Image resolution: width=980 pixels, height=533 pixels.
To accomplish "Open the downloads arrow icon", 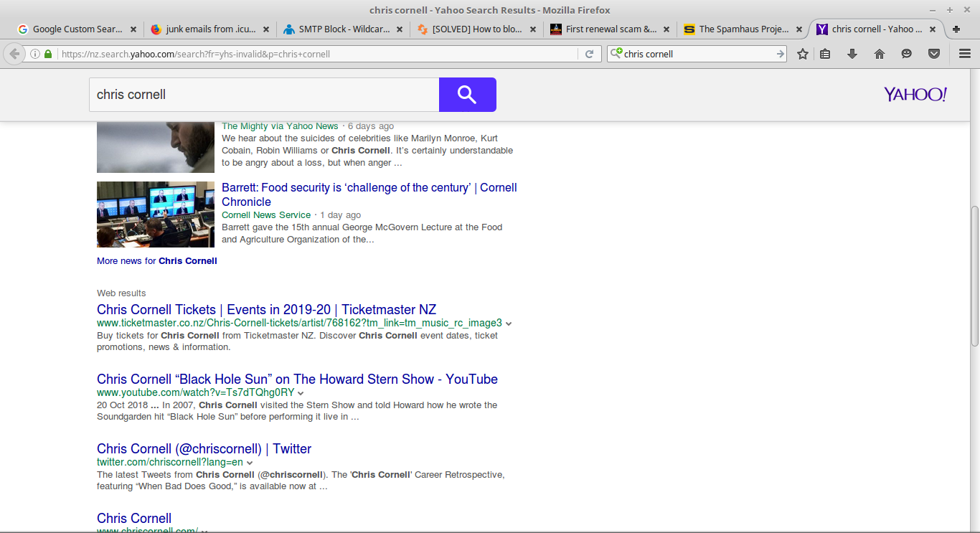I will point(852,54).
